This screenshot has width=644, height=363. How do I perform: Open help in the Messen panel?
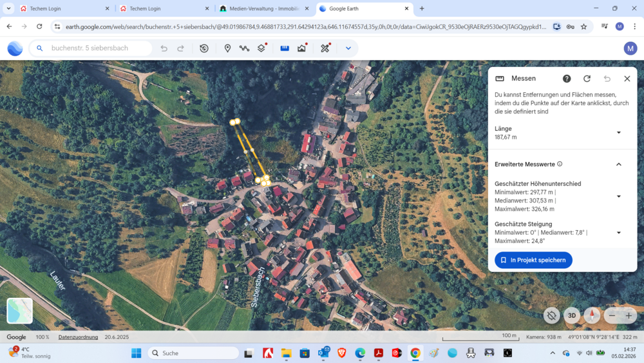(x=567, y=79)
